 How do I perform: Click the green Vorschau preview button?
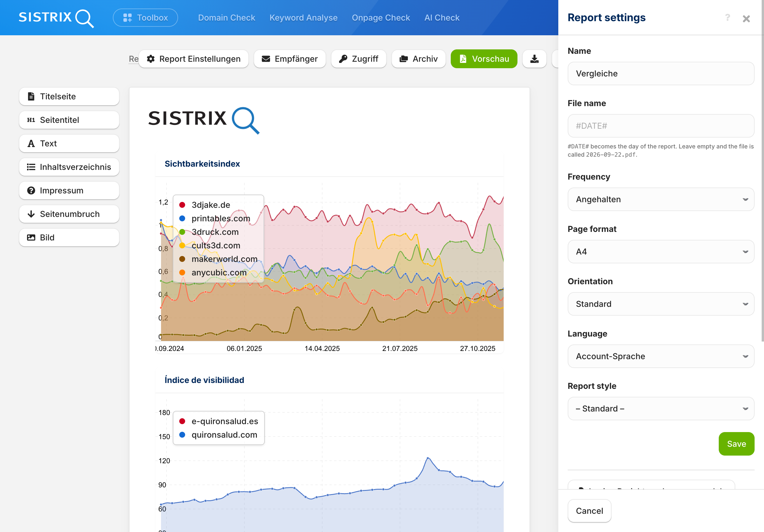point(484,59)
